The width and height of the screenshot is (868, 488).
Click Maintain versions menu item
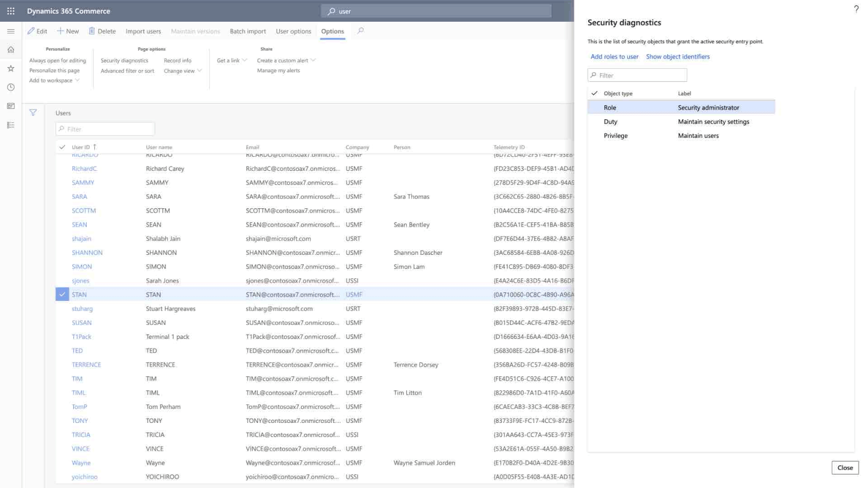pos(195,31)
